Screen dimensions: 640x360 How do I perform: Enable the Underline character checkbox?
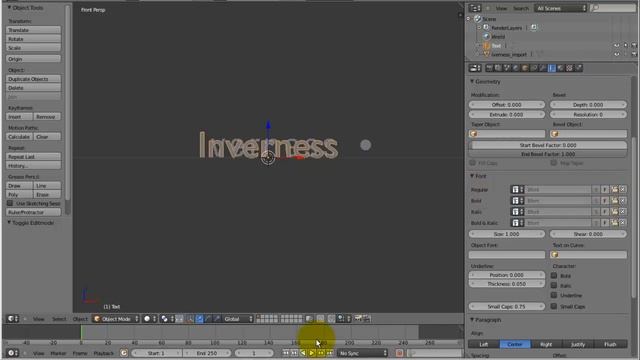click(x=554, y=295)
